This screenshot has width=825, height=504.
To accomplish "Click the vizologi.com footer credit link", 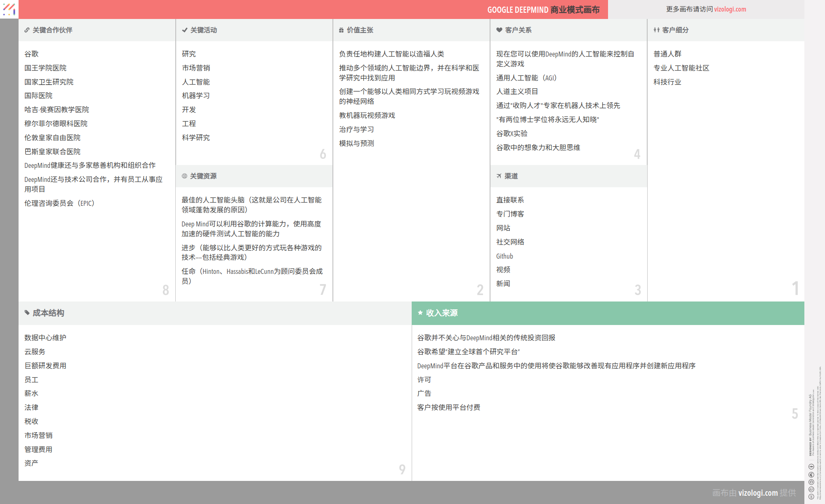I will (758, 492).
